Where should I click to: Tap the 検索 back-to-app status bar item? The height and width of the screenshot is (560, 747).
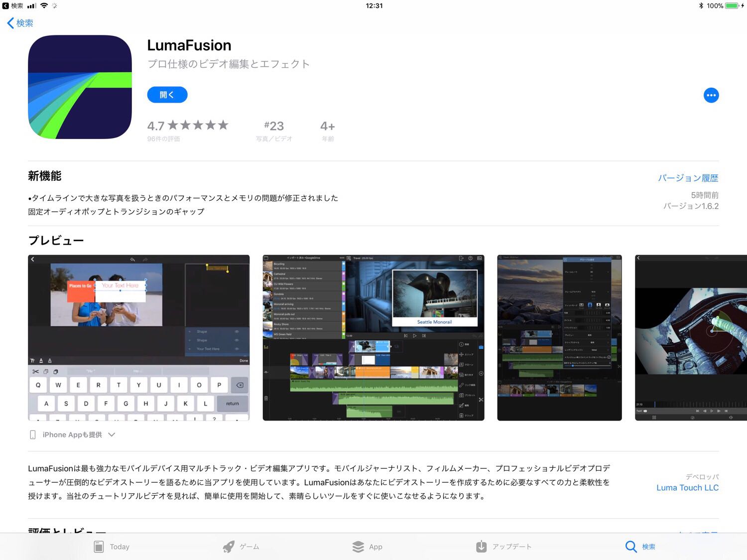pyautogui.click(x=13, y=5)
